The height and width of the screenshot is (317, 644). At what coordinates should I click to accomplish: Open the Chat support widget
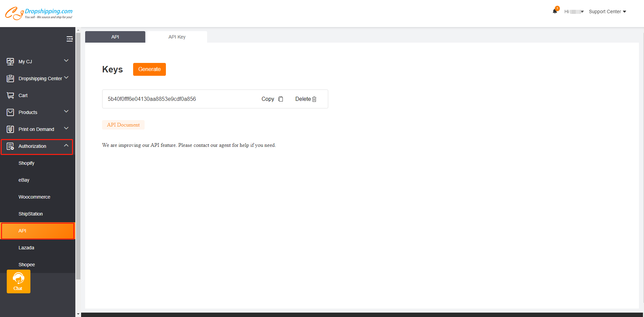[x=19, y=281]
